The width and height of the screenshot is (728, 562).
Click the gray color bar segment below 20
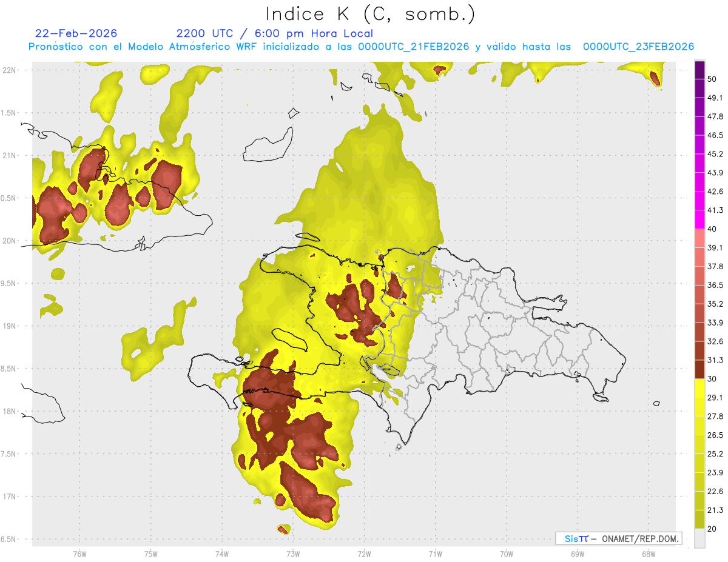pyautogui.click(x=700, y=538)
